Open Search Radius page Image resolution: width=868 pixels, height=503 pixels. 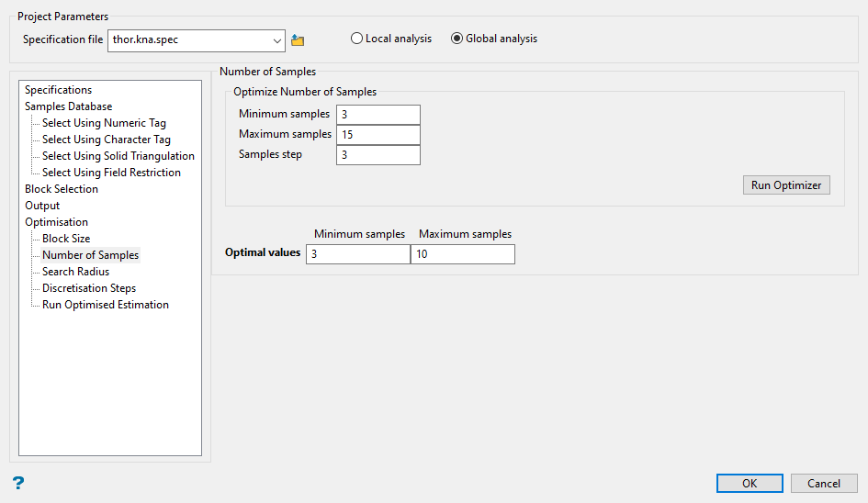pyautogui.click(x=76, y=272)
